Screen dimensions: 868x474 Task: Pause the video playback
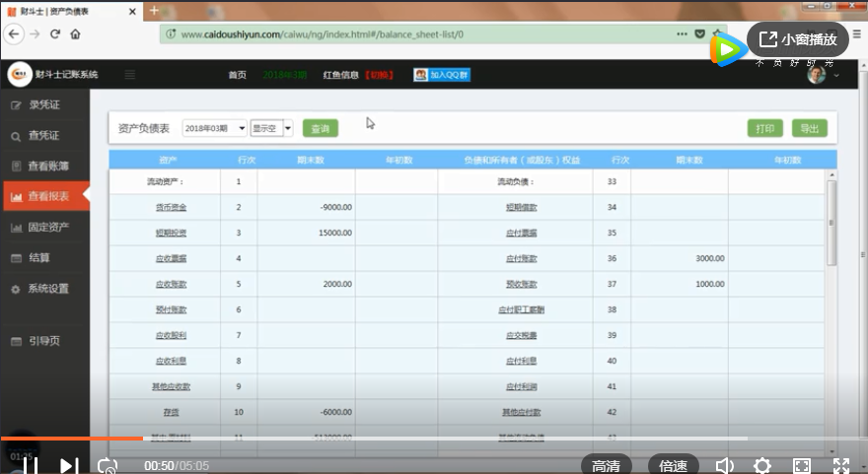tap(31, 465)
